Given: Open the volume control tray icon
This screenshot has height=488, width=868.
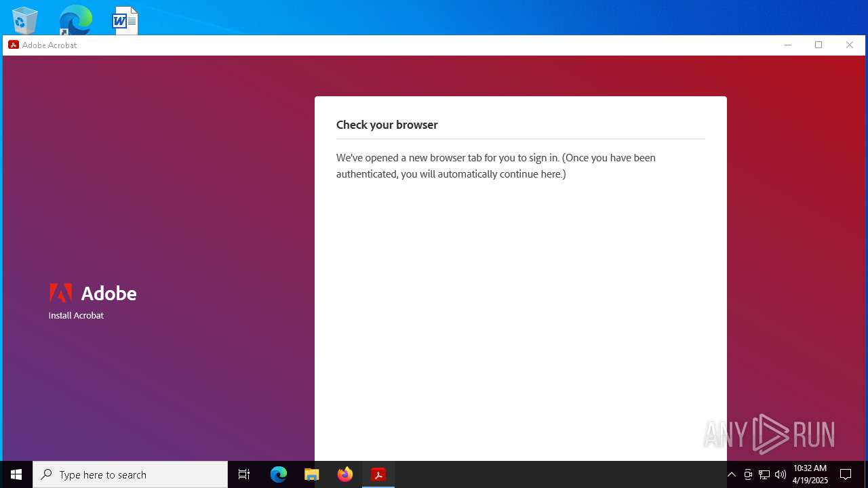Looking at the screenshot, I should point(781,474).
